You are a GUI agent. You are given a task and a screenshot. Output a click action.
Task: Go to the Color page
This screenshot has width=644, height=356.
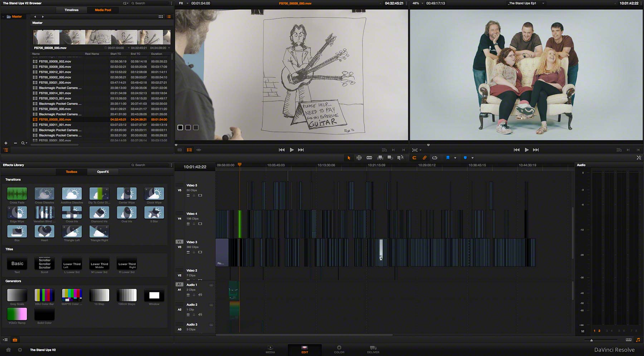coord(339,350)
